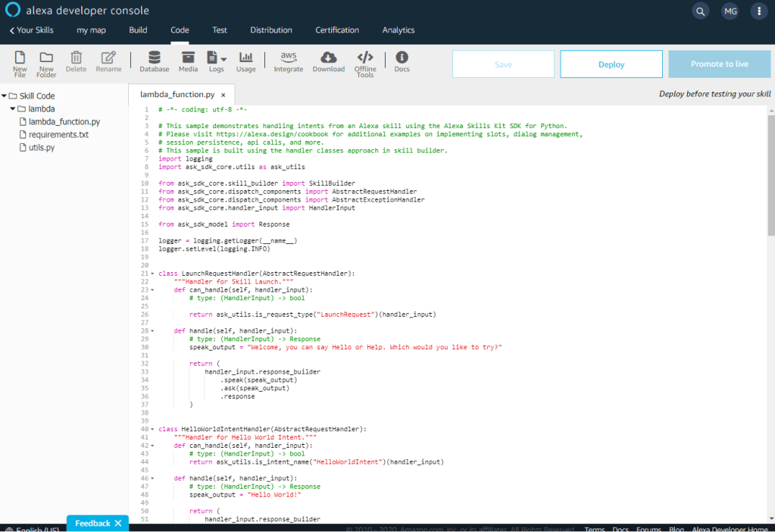Download the skill code
Viewport: 775px width, 532px height.
pos(328,58)
